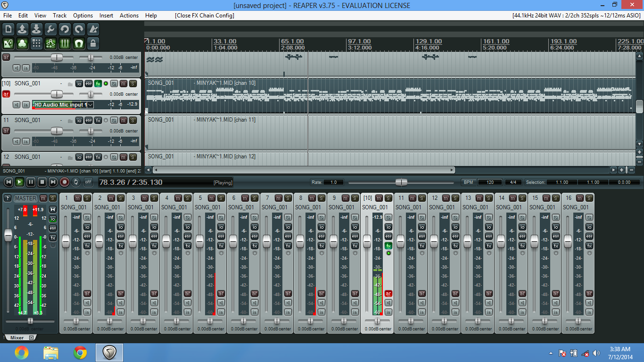
Task: Go to project start in the transport
Action: point(8,181)
